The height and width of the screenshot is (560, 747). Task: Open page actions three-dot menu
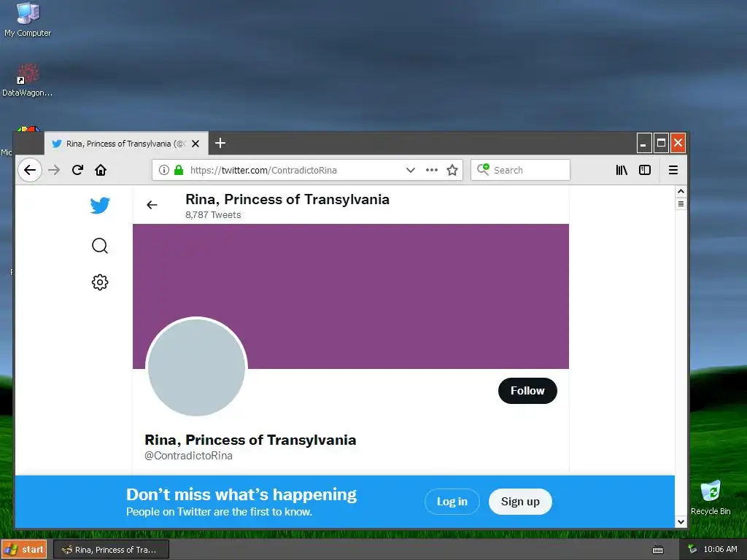432,170
